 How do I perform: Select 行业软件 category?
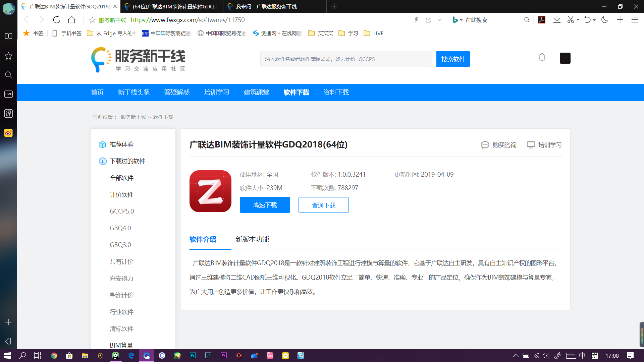121,312
